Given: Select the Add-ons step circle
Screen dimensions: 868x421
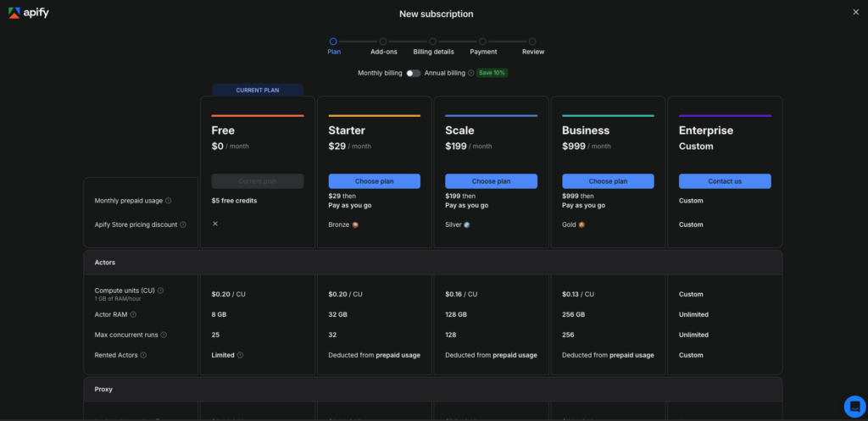Looking at the screenshot, I should 383,42.
